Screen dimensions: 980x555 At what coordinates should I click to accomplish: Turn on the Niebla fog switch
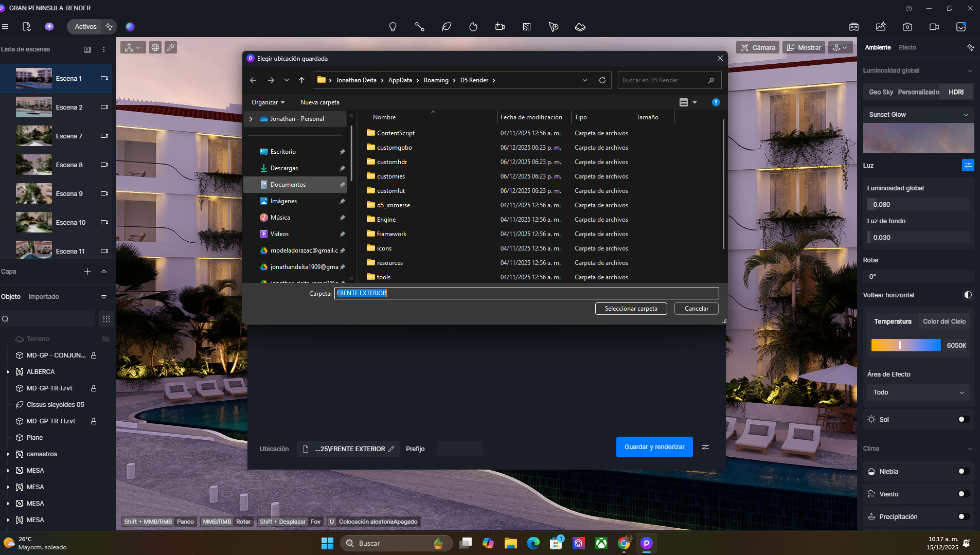pos(964,472)
